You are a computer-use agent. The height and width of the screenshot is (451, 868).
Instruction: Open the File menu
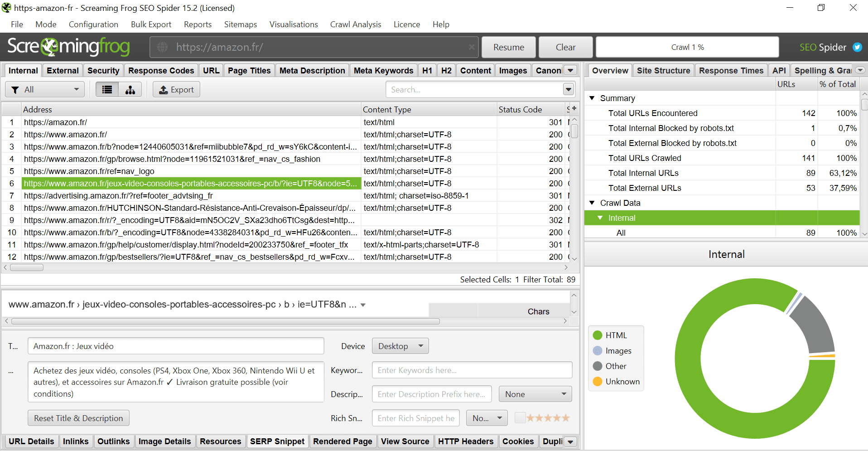point(17,24)
